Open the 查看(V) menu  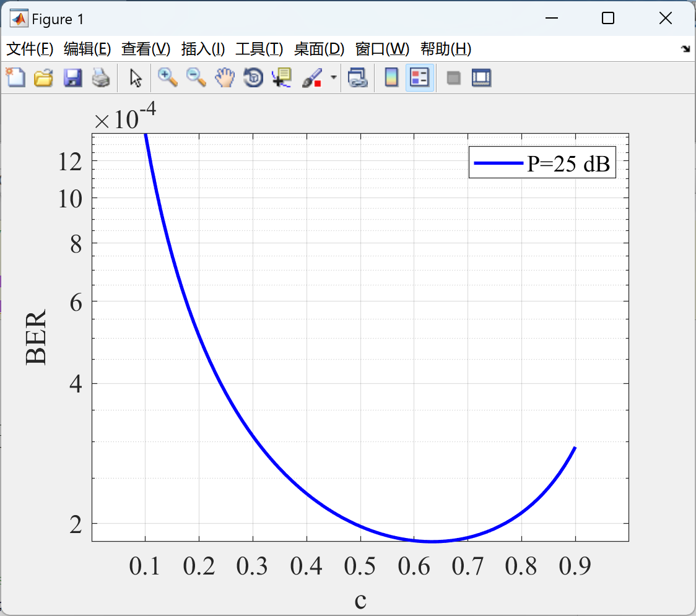click(146, 49)
